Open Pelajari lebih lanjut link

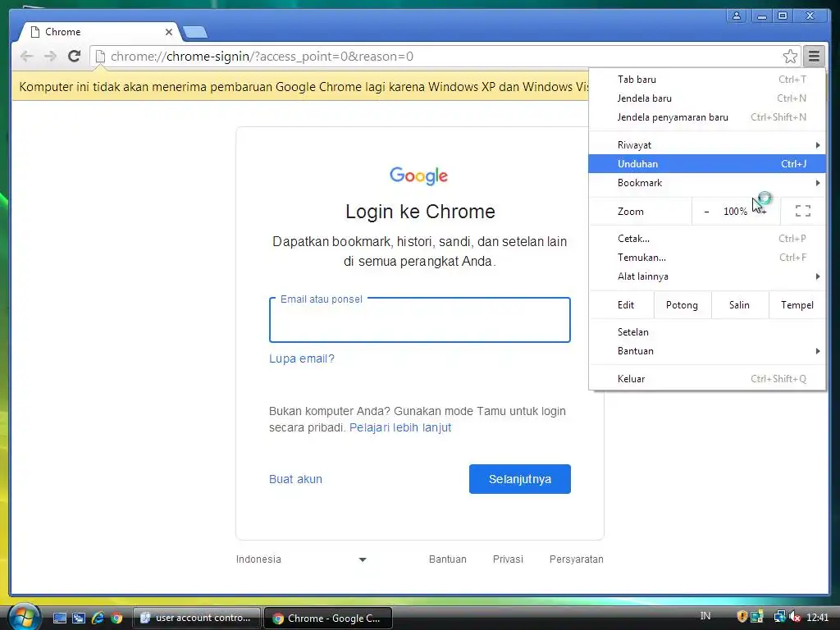(x=400, y=427)
